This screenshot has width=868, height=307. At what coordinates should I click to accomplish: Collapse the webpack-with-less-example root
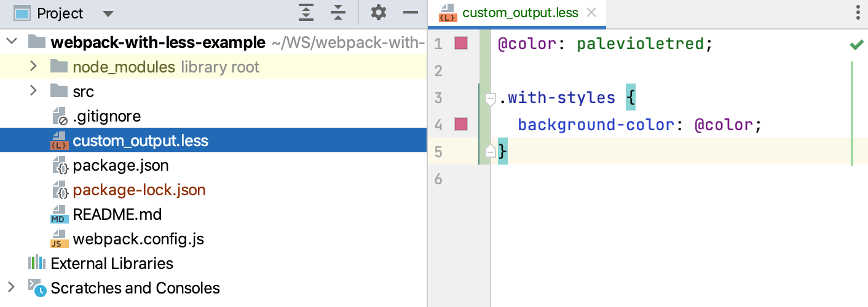(x=12, y=42)
